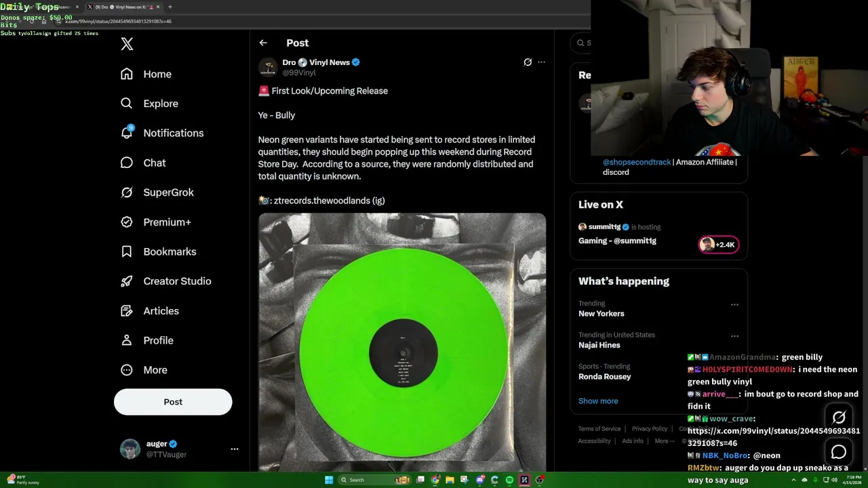This screenshot has height=488, width=868.
Task: Click the floating chat messages button
Action: [839, 451]
